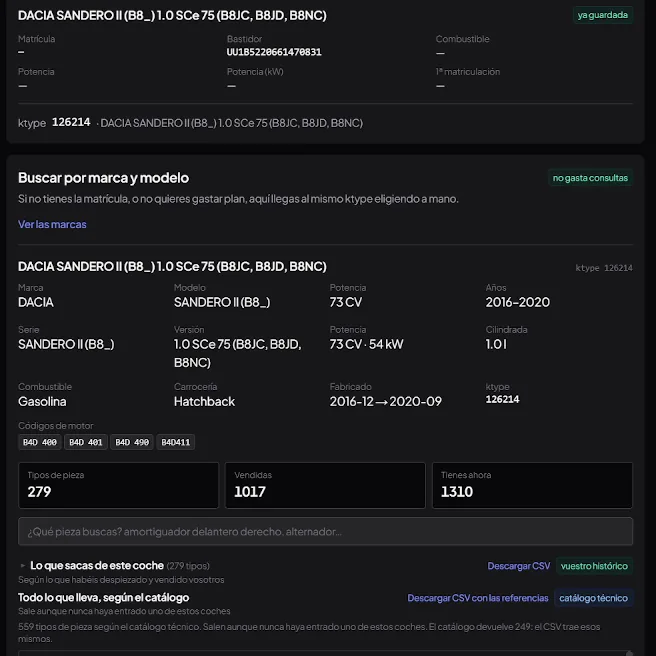Click the Marca value 'DACIA'
Viewport: 656px width, 656px height.
click(36, 302)
